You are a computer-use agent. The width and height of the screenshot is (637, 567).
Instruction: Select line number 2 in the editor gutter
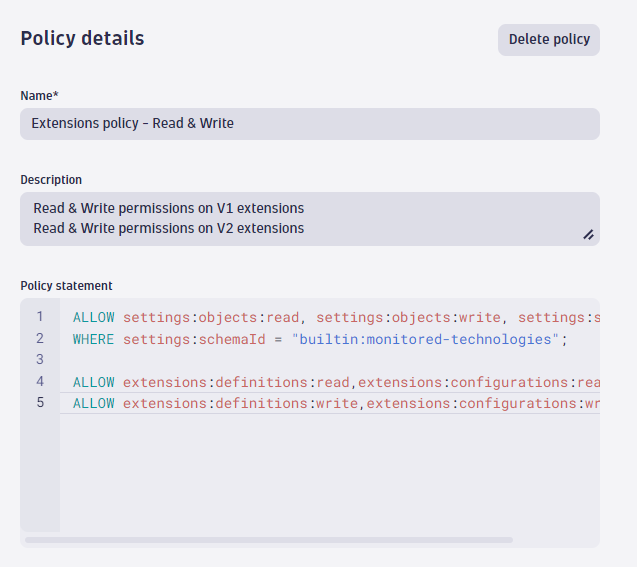(x=40, y=339)
